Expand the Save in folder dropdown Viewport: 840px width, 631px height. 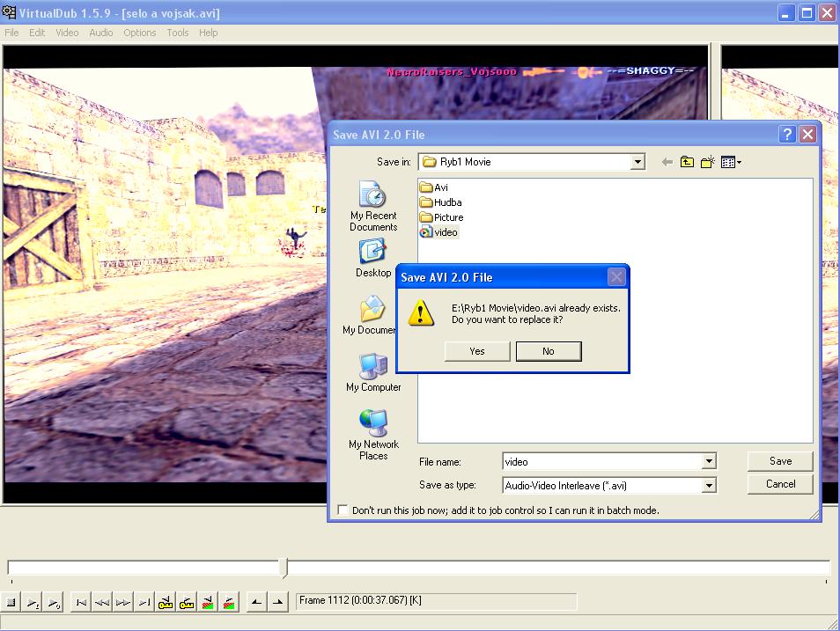point(637,162)
